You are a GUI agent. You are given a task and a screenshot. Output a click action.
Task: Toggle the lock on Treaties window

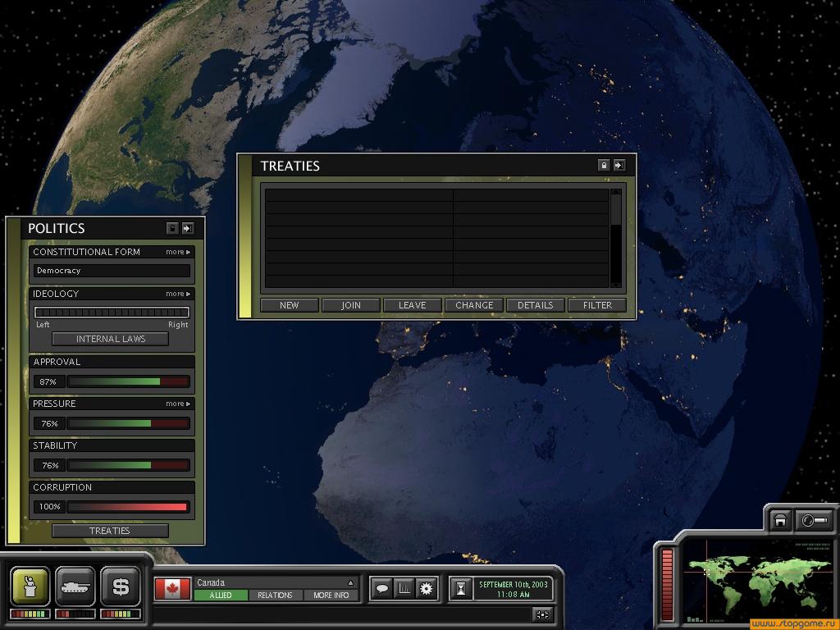pyautogui.click(x=604, y=165)
